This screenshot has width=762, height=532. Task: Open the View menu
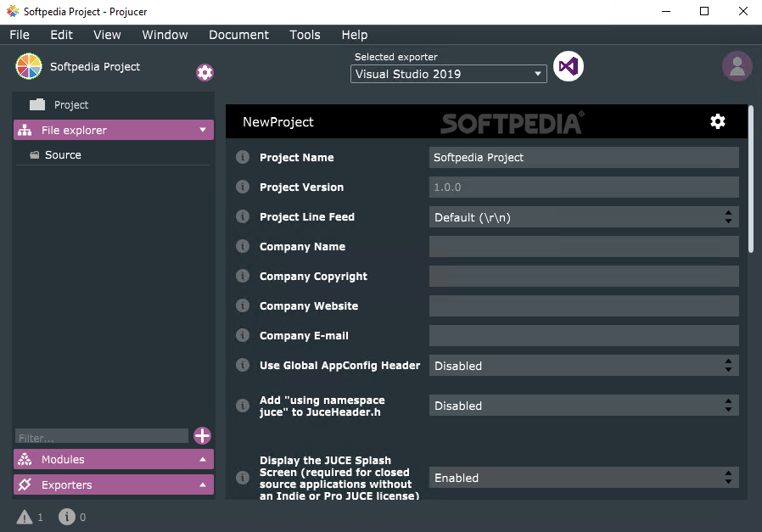[107, 35]
